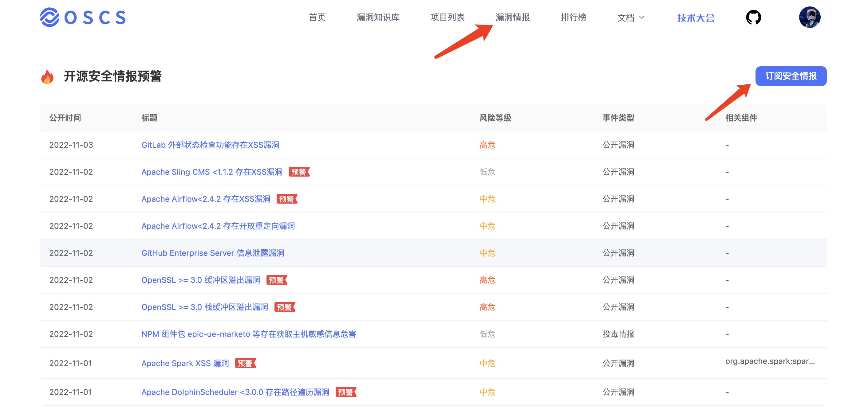The height and width of the screenshot is (417, 868).
Task: Go to 首页 in the navbar
Action: 317,17
